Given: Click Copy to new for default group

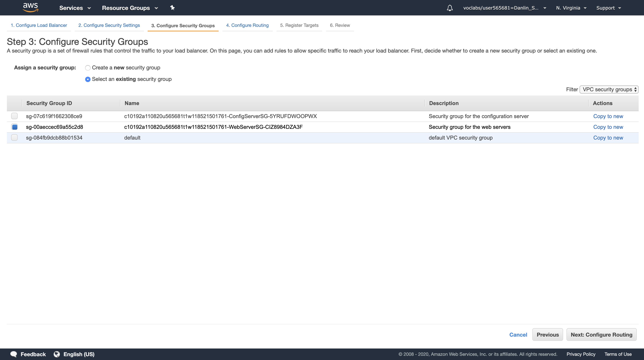Looking at the screenshot, I should tap(608, 138).
